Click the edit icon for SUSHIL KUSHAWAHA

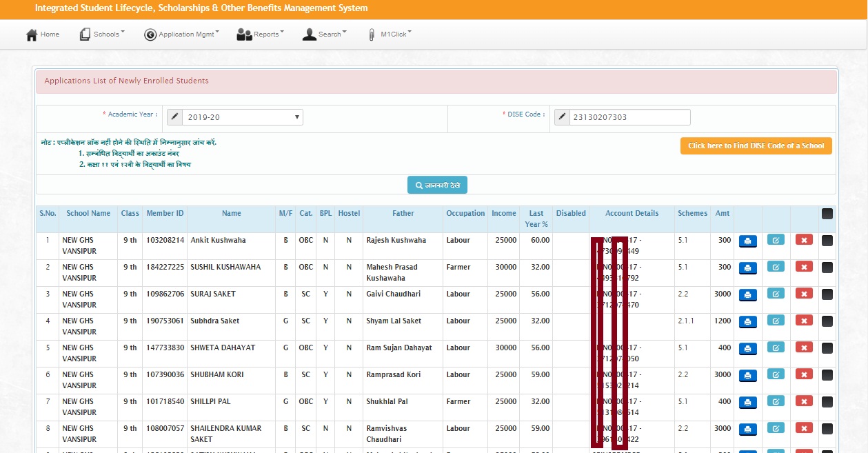(776, 267)
